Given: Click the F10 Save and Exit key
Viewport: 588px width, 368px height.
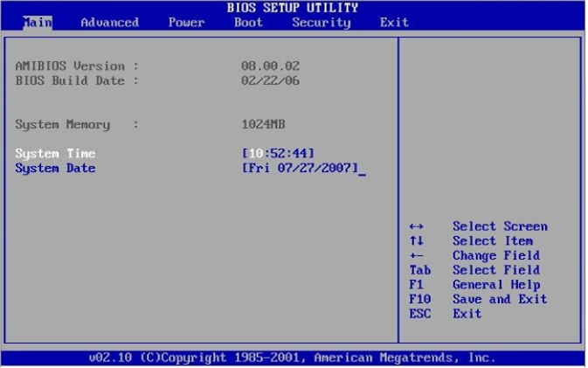Looking at the screenshot, I should tap(419, 299).
